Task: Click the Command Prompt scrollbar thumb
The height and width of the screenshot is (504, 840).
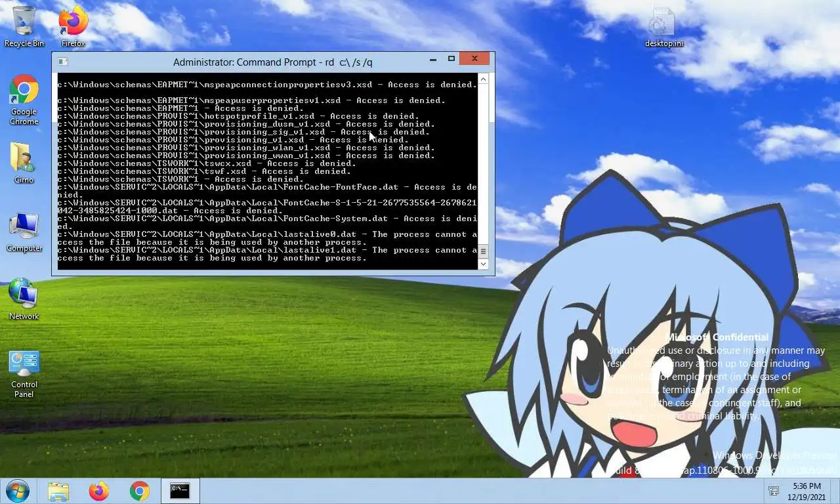Action: [x=484, y=251]
